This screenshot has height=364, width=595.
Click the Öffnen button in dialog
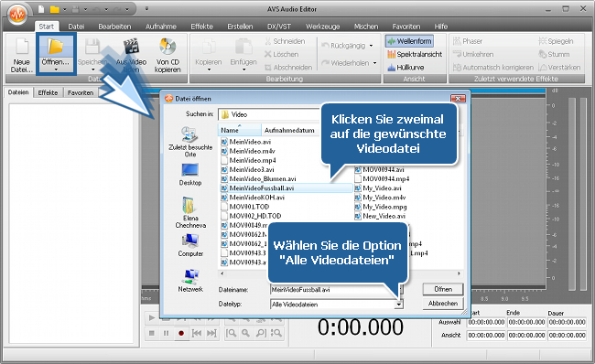click(443, 289)
